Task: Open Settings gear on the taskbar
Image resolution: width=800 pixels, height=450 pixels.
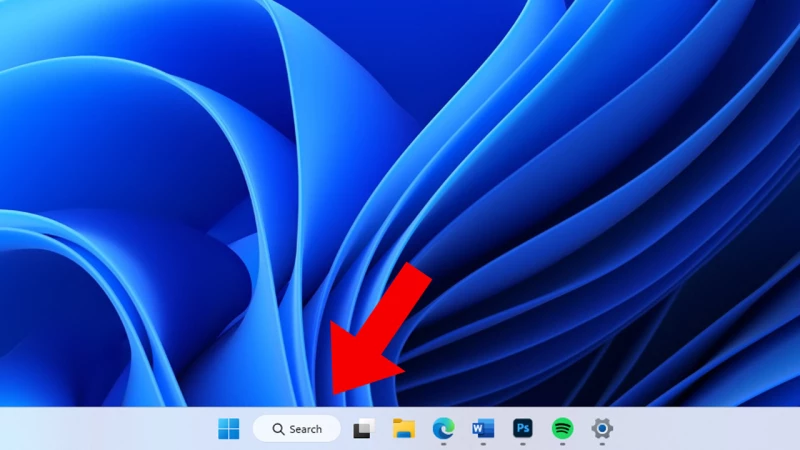Action: pyautogui.click(x=602, y=429)
